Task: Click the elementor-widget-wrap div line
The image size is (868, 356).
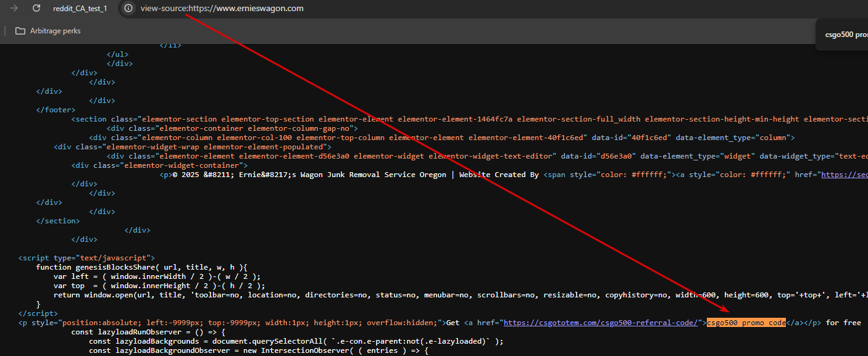Action: pos(193,147)
